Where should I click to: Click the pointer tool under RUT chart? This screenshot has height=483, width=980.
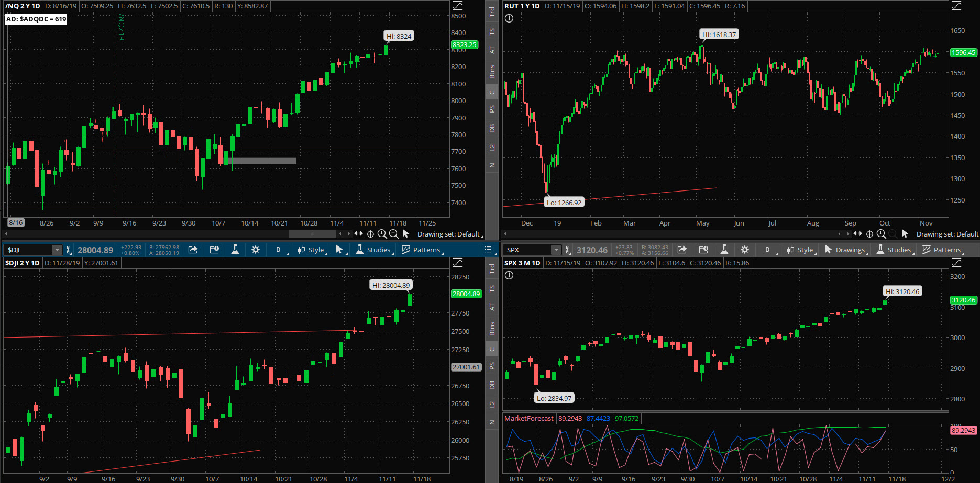point(905,234)
